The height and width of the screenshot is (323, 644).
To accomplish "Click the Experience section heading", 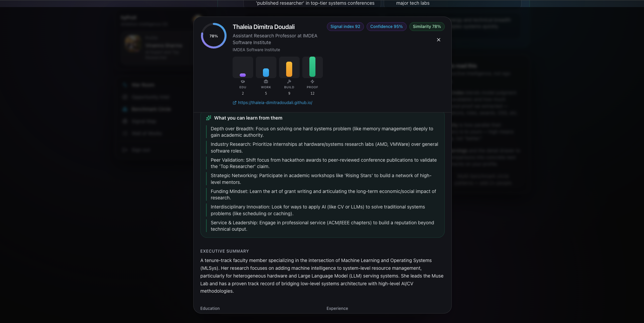I will pos(337,309).
